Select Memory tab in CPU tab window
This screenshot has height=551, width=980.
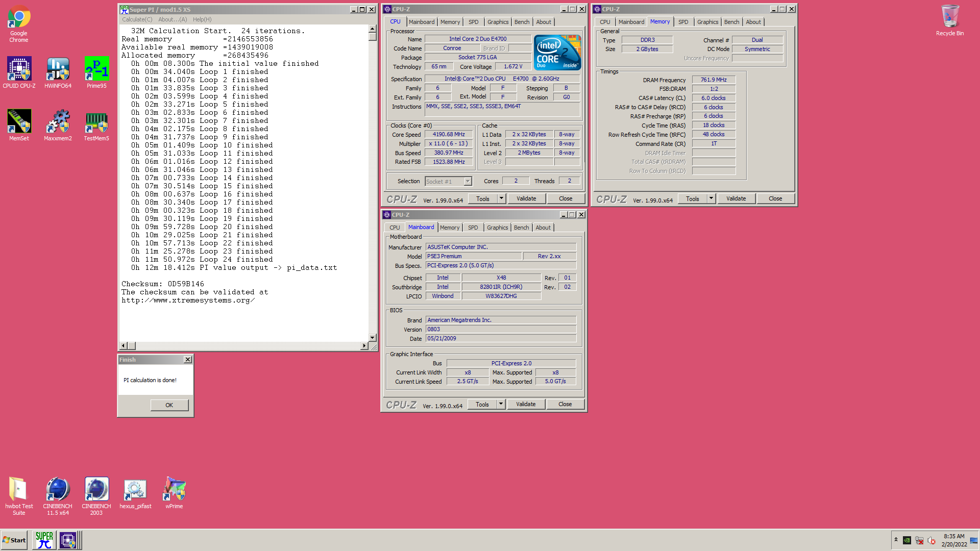450,22
